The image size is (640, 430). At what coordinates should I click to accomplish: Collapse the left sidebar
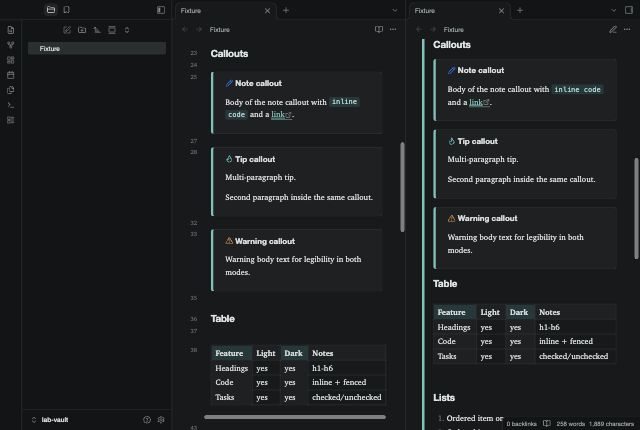click(x=161, y=10)
